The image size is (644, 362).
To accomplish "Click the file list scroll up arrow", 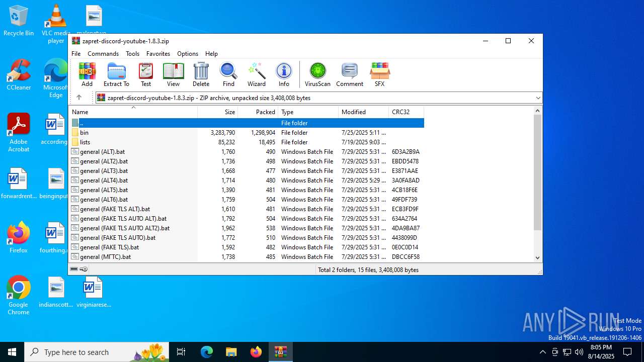I will pos(537,111).
